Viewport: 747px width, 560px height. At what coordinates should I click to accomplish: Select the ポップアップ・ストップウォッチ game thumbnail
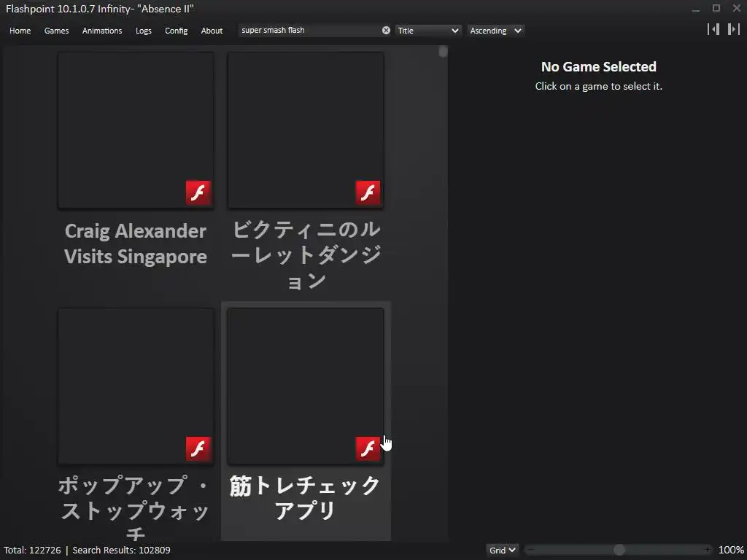(x=136, y=386)
